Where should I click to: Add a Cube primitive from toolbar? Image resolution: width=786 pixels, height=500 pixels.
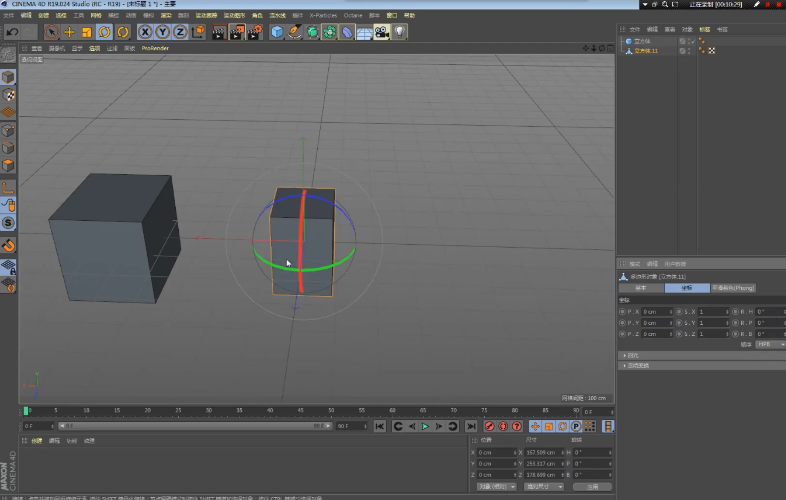coord(277,32)
